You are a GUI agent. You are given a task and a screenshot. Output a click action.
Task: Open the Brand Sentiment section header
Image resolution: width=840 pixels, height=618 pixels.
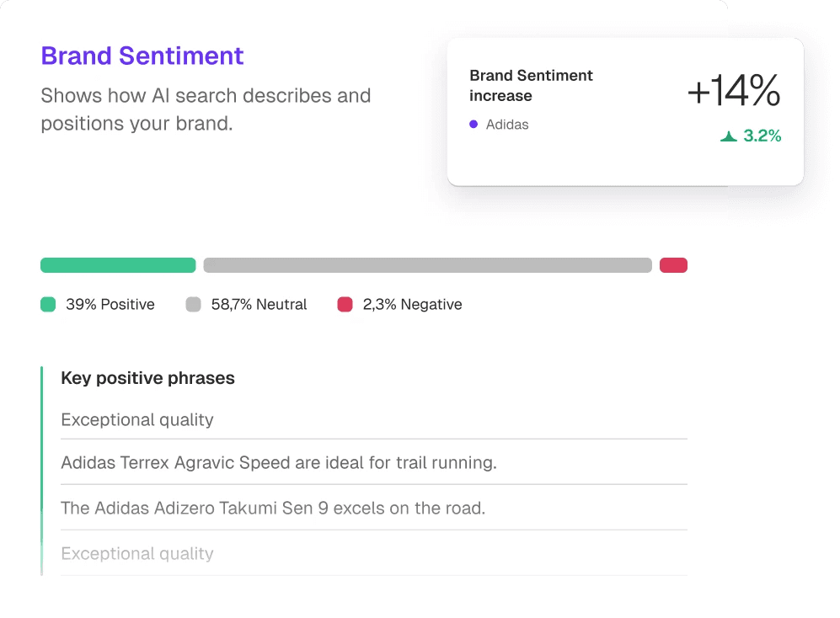(142, 56)
